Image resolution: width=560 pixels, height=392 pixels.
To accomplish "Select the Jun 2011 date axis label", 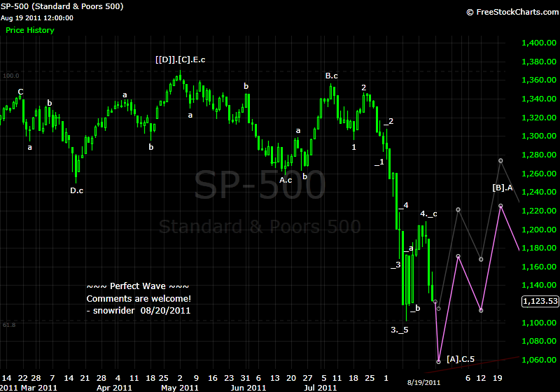I will pos(248,388).
